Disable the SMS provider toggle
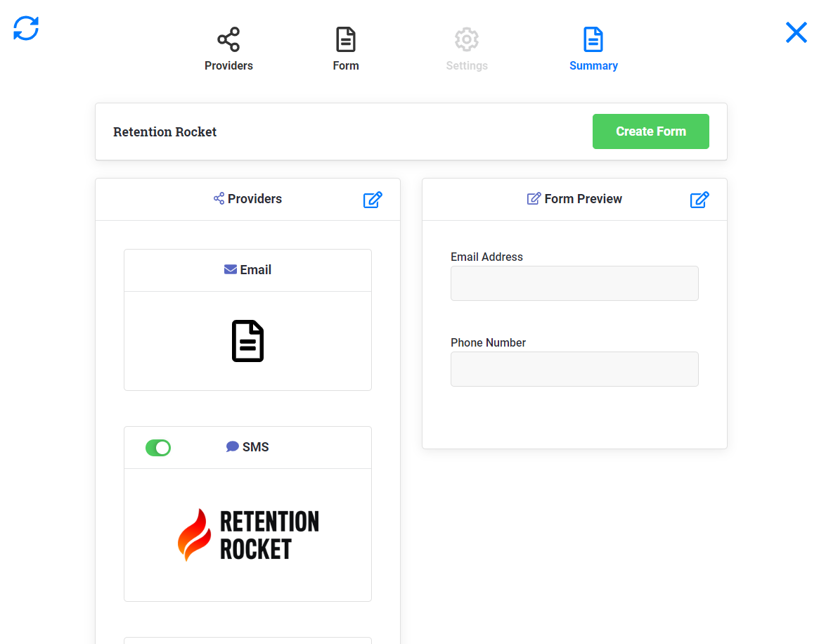819x644 pixels. (158, 448)
